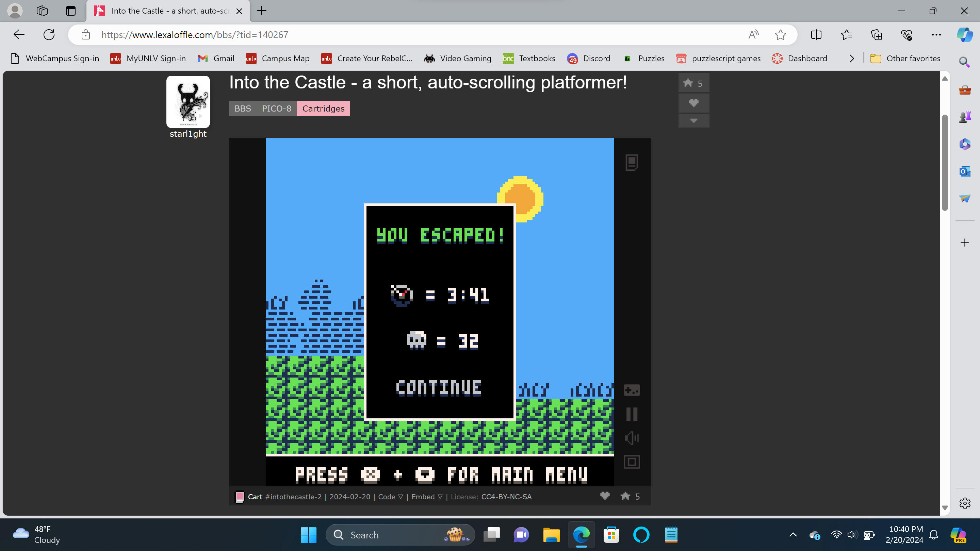Image resolution: width=980 pixels, height=551 pixels.
Task: Expand the Textbooks bookmark folder
Action: (529, 58)
